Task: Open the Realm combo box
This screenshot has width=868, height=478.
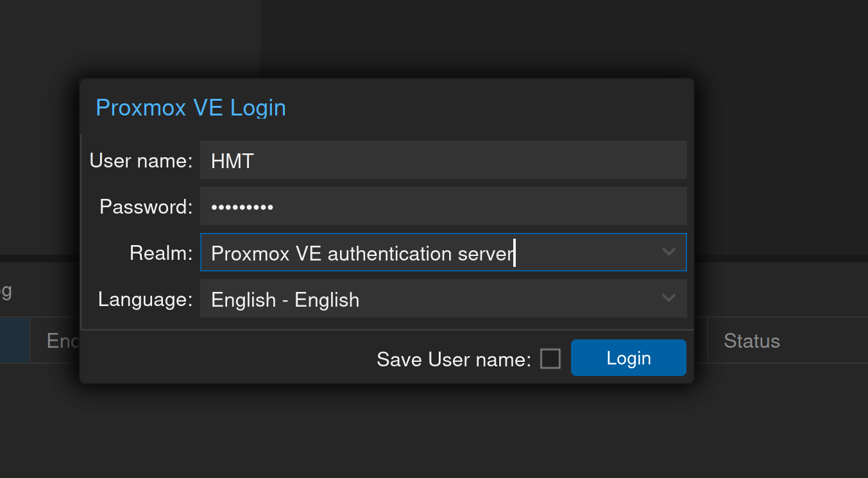Action: (x=443, y=253)
